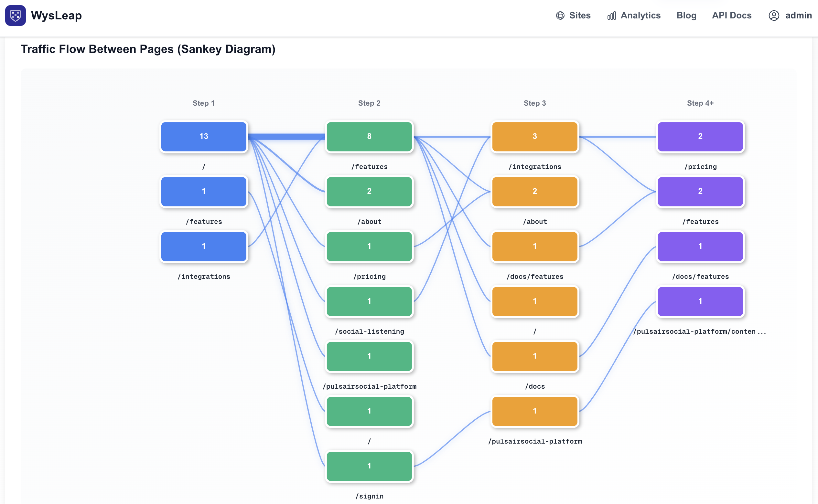
Task: Click the /about node in Step 3
Action: [534, 191]
